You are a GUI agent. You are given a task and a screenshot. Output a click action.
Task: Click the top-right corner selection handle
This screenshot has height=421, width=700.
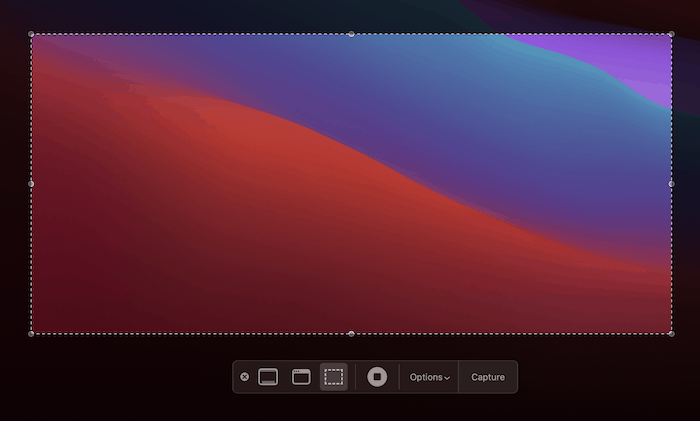671,34
